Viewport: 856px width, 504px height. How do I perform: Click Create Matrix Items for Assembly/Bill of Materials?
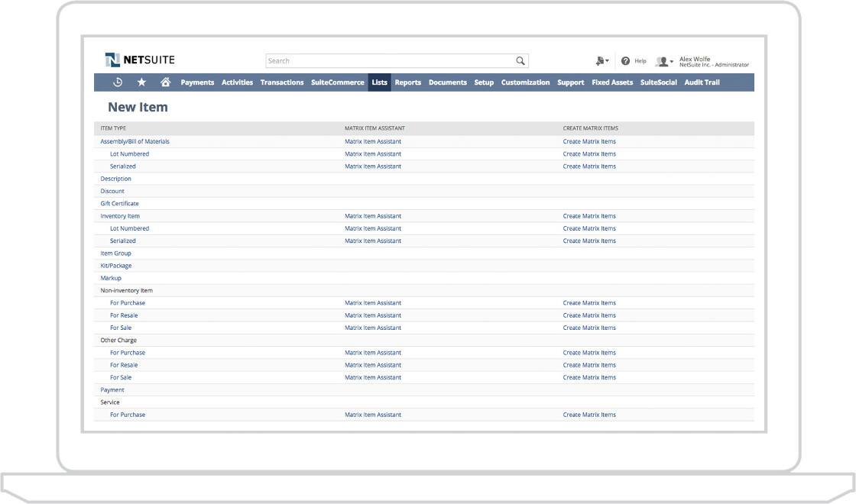point(589,141)
